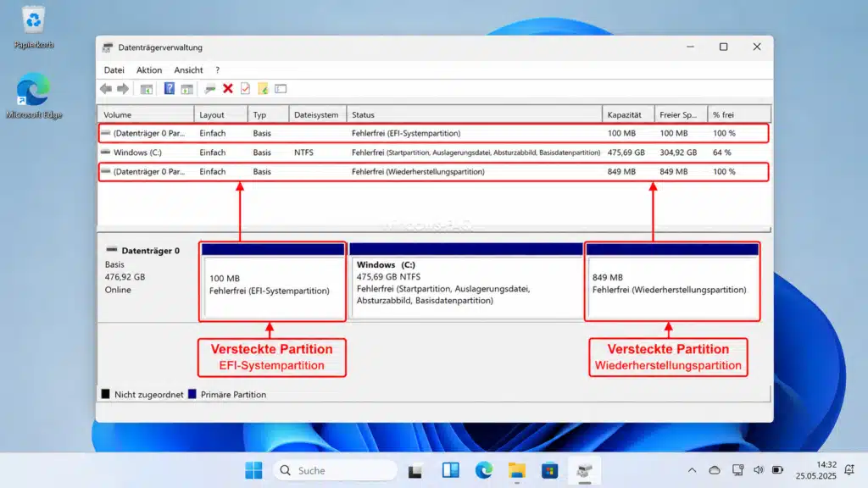Screen dimensions: 868x488
Task: Click the view settings toolbar icon
Action: (281, 88)
